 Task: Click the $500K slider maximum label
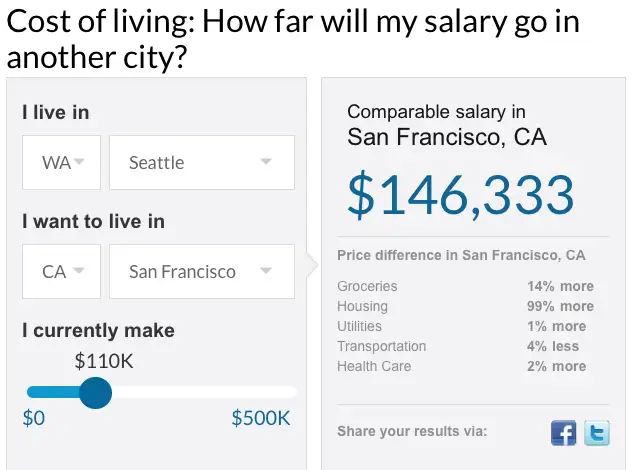[261, 418]
